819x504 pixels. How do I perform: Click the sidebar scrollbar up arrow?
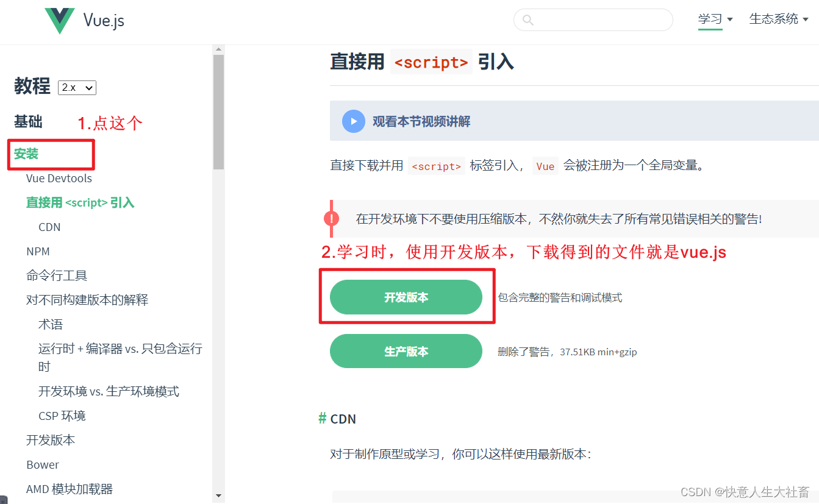[x=218, y=50]
